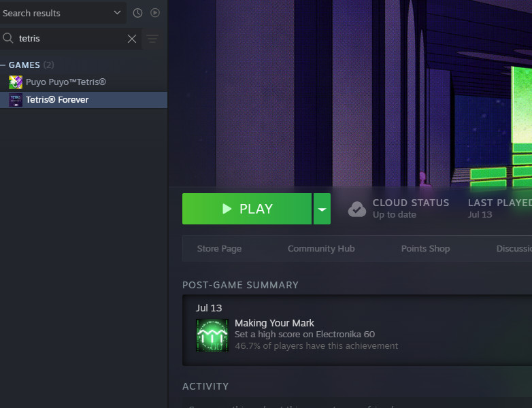Click the LAST PLAYED label
Image resolution: width=532 pixels, height=408 pixels.
500,203
